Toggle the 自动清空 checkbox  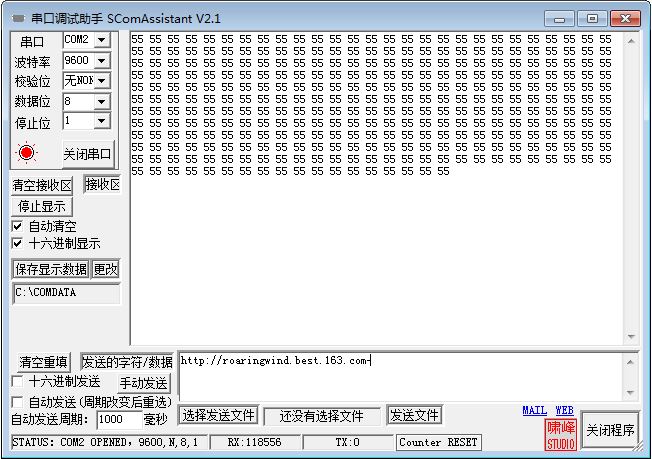click(x=17, y=227)
